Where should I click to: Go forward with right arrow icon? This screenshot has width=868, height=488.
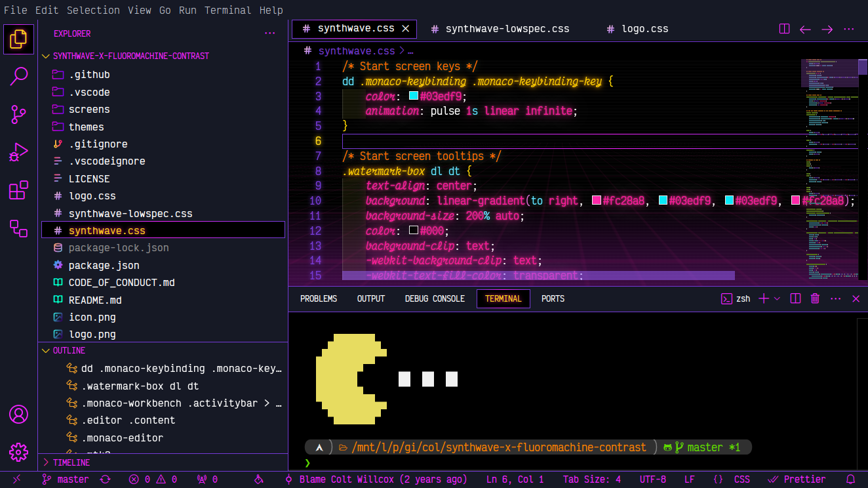coord(827,29)
